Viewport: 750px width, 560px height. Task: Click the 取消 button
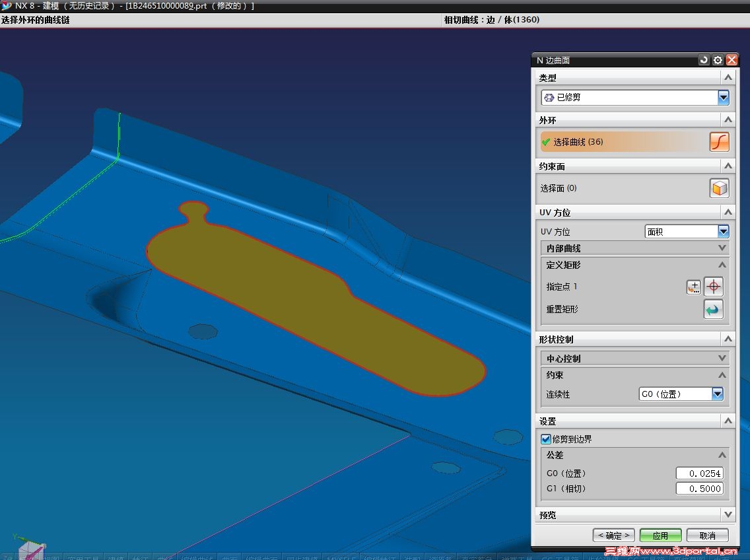coord(708,536)
